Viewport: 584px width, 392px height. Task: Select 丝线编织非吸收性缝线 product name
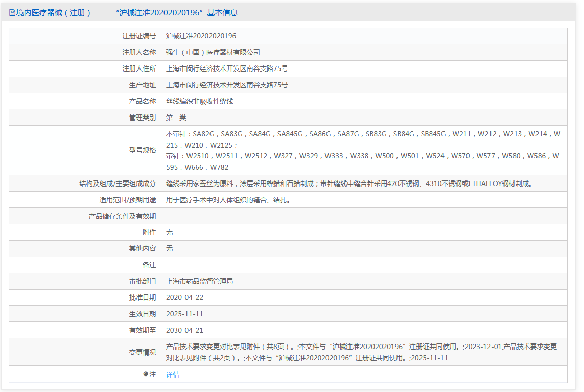pyautogui.click(x=200, y=101)
